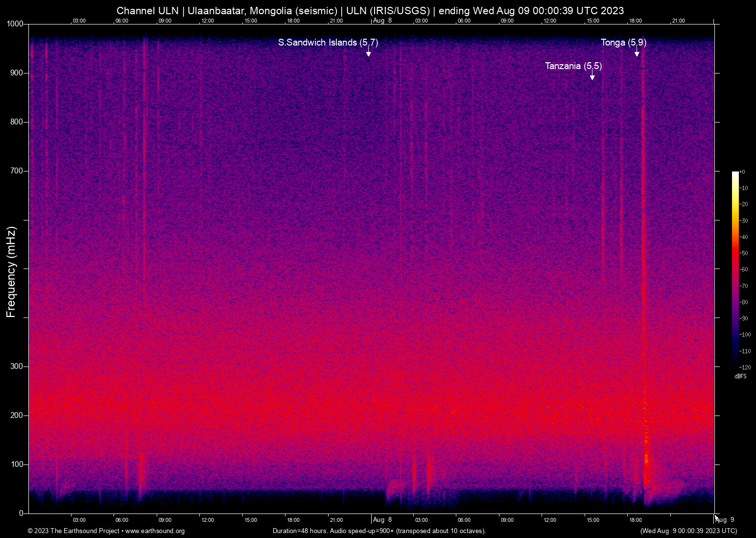Click the -50 value on color scale
Screen dimensions: 756x538
(x=743, y=253)
